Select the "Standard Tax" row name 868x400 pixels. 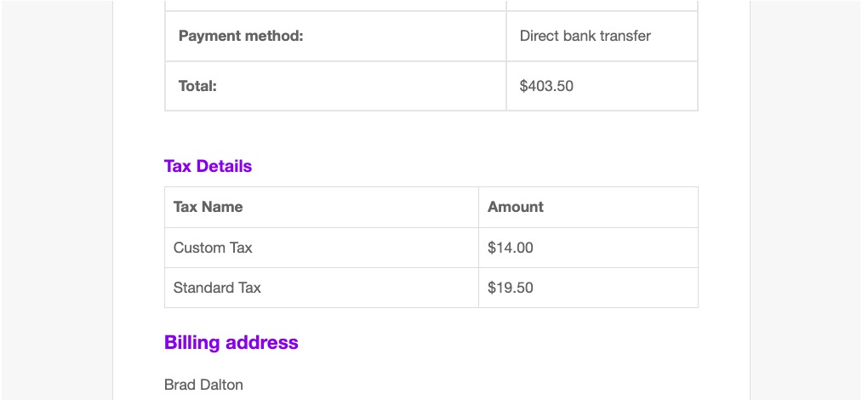[x=217, y=288]
